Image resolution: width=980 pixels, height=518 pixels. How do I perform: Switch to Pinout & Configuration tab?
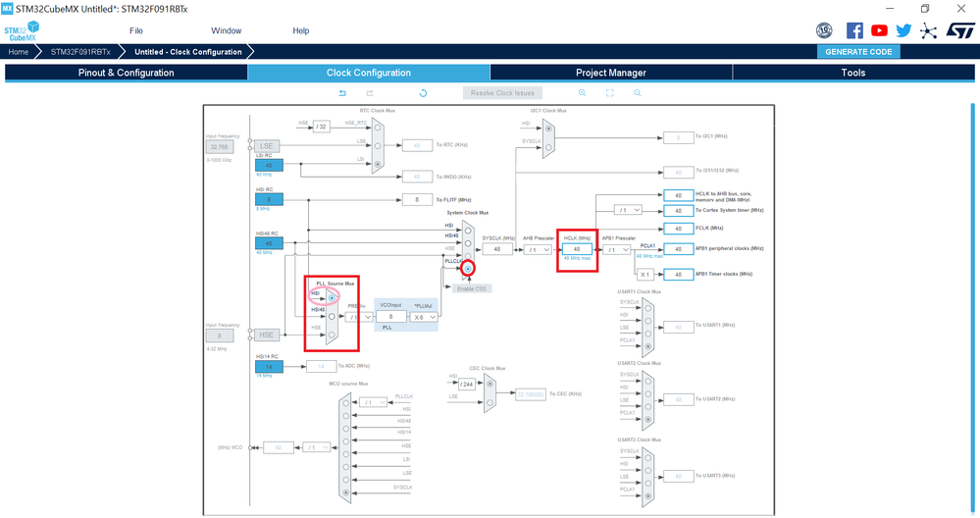click(127, 73)
